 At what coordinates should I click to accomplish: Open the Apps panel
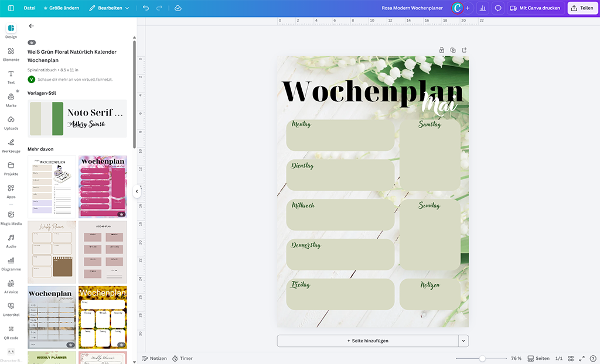(11, 191)
